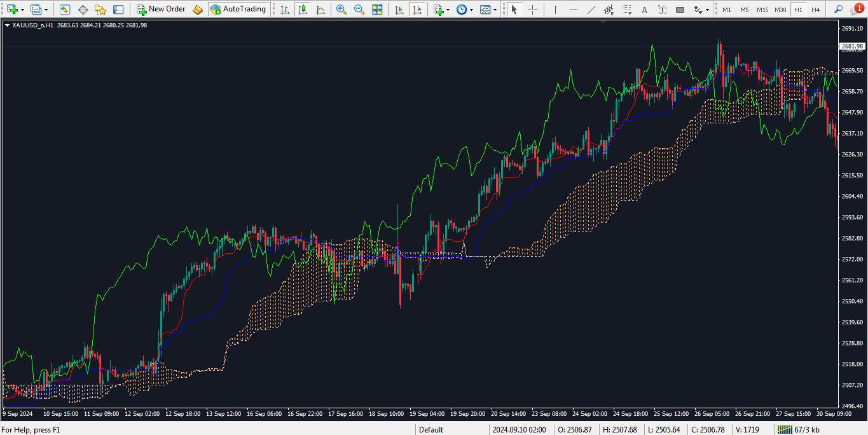Switch to bar chart display

tap(284, 10)
